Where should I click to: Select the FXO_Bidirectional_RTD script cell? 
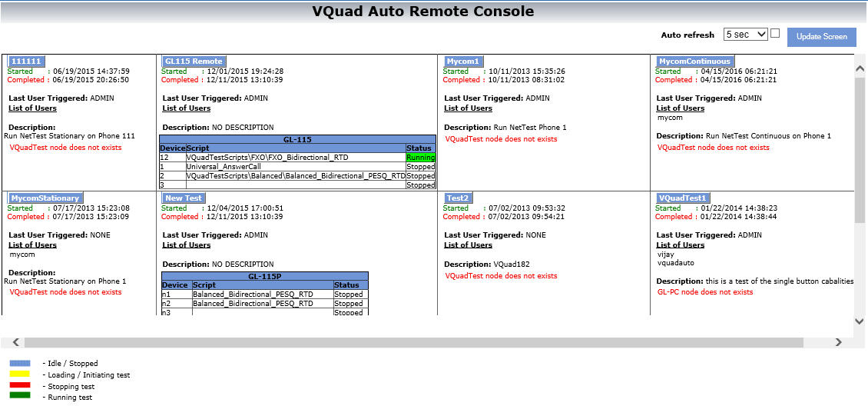(x=296, y=158)
